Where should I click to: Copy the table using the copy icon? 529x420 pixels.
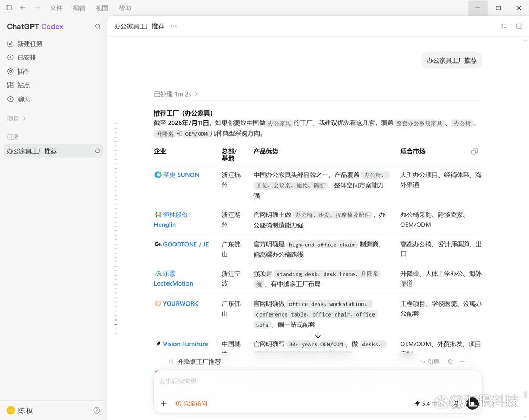474,151
